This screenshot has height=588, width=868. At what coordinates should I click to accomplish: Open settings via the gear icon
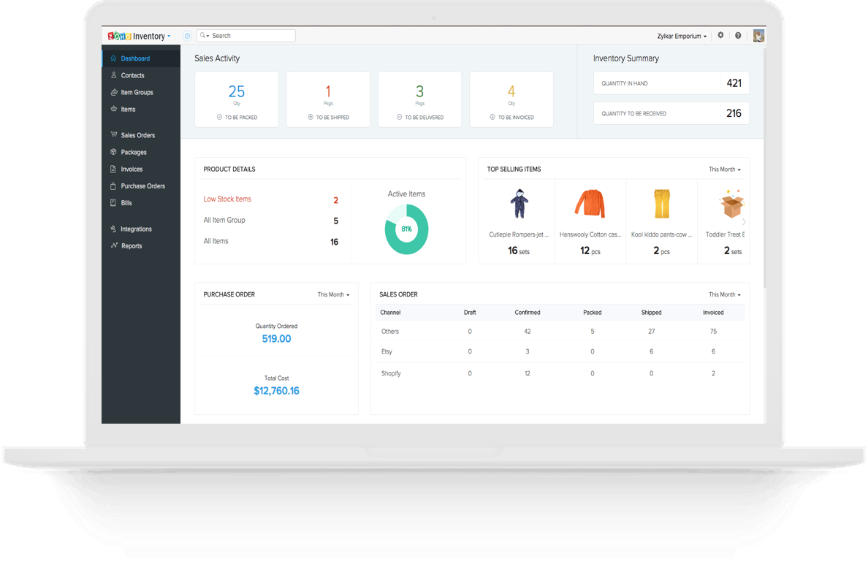point(720,35)
